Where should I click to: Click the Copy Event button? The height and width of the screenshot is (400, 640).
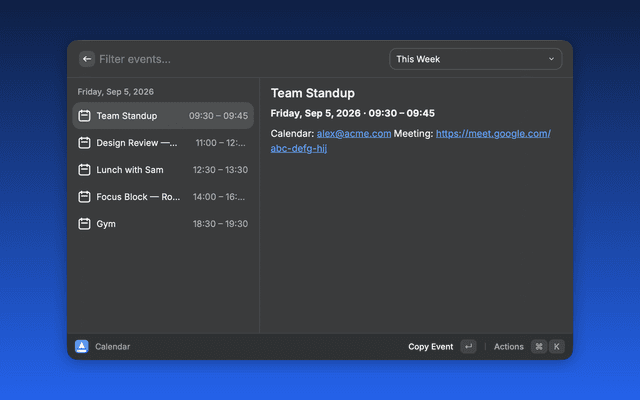(431, 347)
